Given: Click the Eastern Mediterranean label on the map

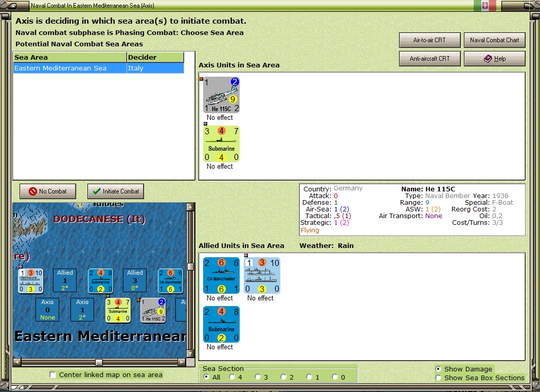Looking at the screenshot, I should (x=100, y=336).
